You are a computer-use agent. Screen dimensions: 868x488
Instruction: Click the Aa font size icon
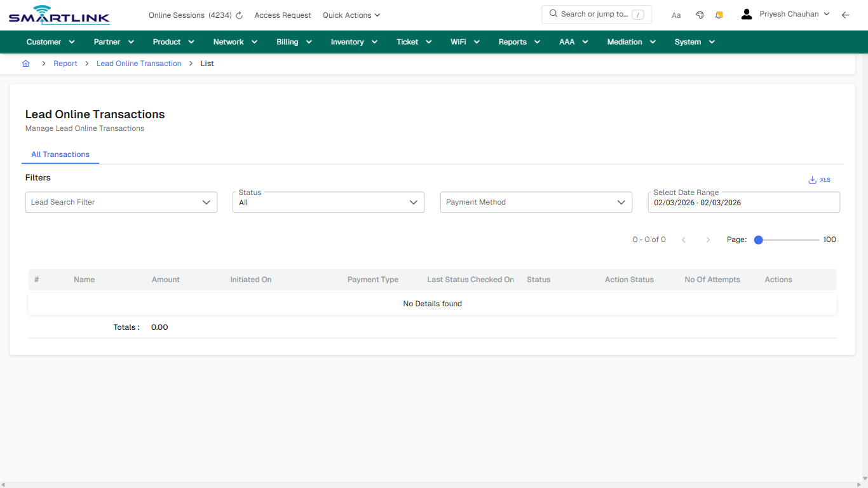coord(676,15)
